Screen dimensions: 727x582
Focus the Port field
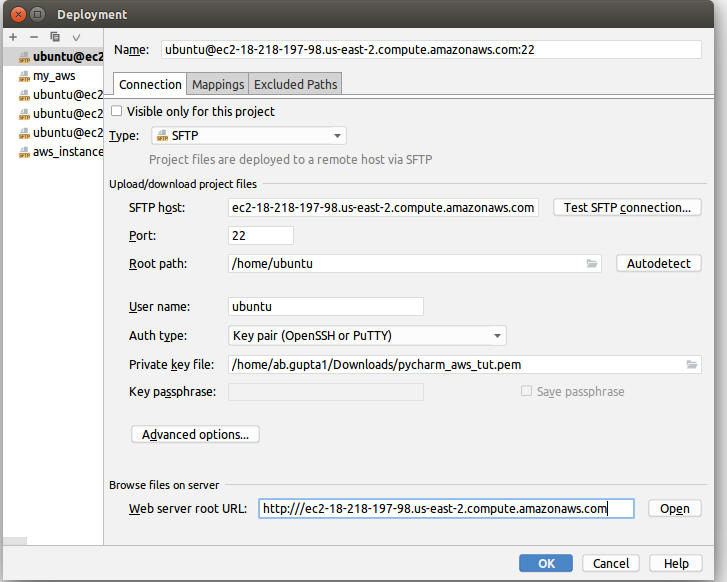tap(261, 236)
